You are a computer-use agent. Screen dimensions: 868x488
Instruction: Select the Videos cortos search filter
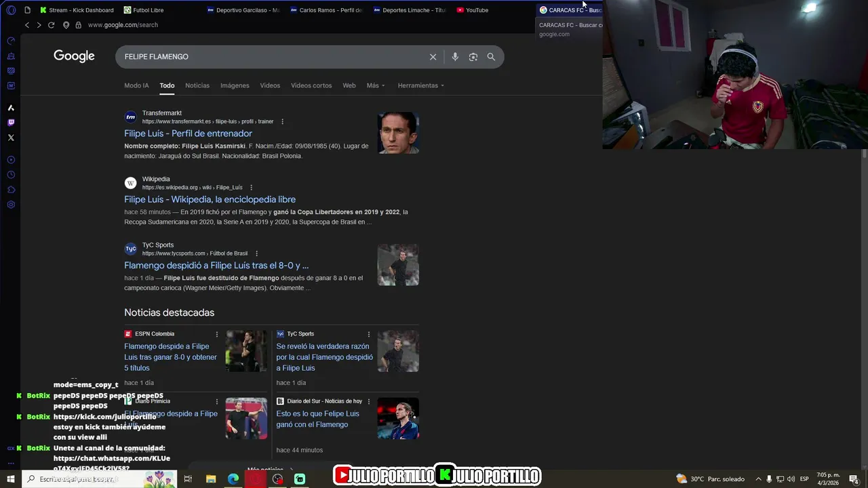311,85
